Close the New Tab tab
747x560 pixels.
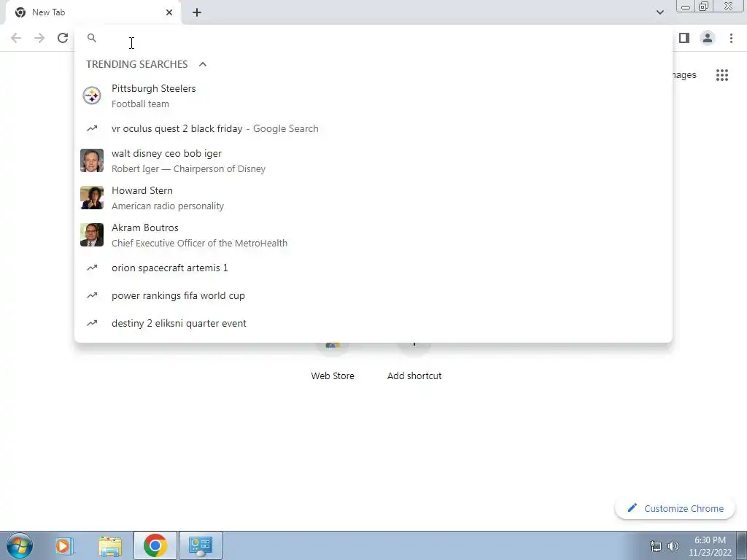(x=169, y=12)
